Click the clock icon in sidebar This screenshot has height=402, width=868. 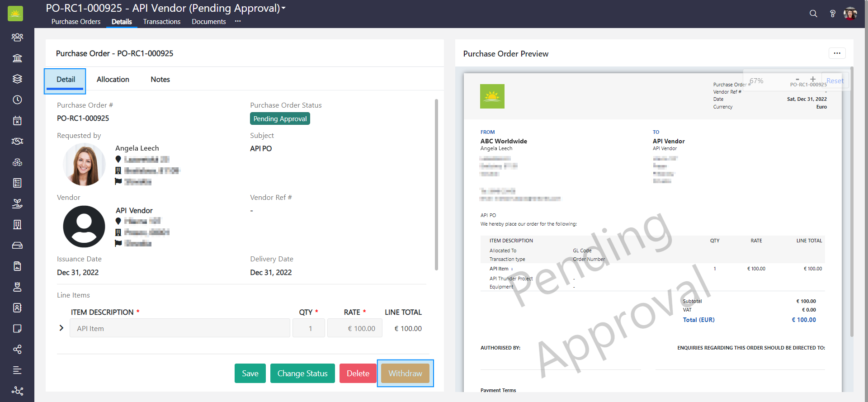point(17,99)
